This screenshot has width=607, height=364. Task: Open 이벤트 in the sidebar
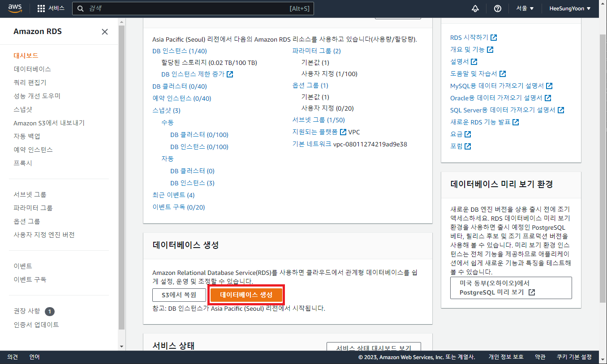[x=23, y=266]
